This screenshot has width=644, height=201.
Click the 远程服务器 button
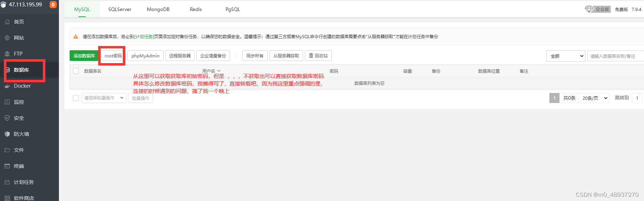click(x=180, y=56)
